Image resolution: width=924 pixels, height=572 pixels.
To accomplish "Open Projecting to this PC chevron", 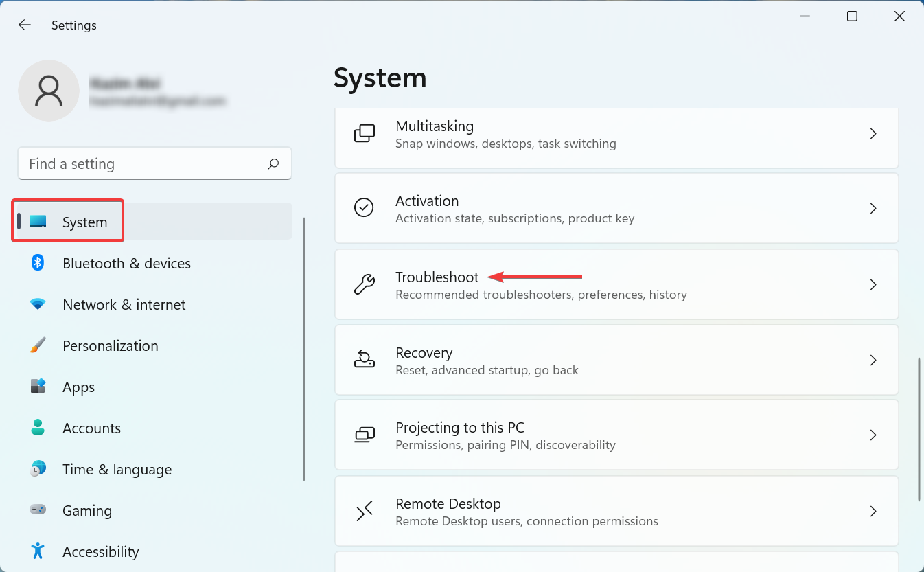I will point(873,435).
